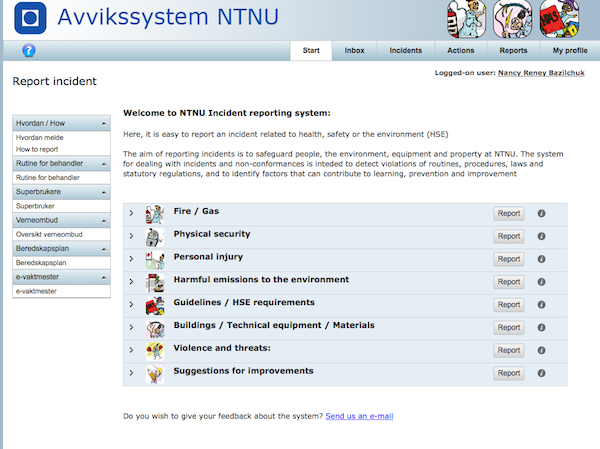600x449 pixels.
Task: Open the Reports tab
Action: pos(513,51)
